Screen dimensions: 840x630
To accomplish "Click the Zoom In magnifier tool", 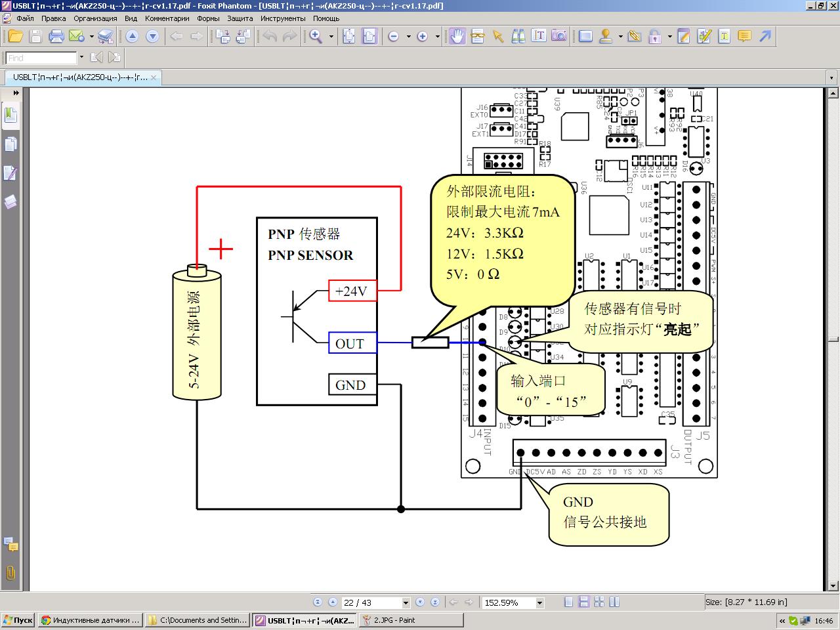I will click(316, 36).
